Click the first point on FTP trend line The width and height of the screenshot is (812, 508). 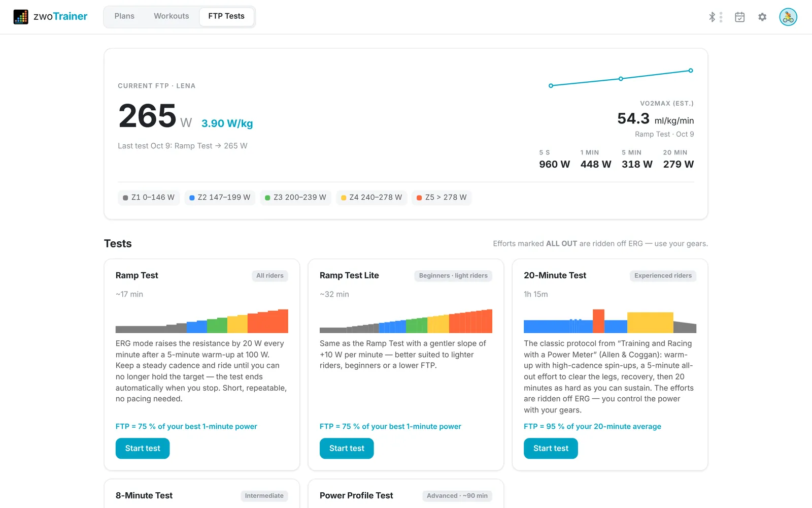tap(551, 86)
